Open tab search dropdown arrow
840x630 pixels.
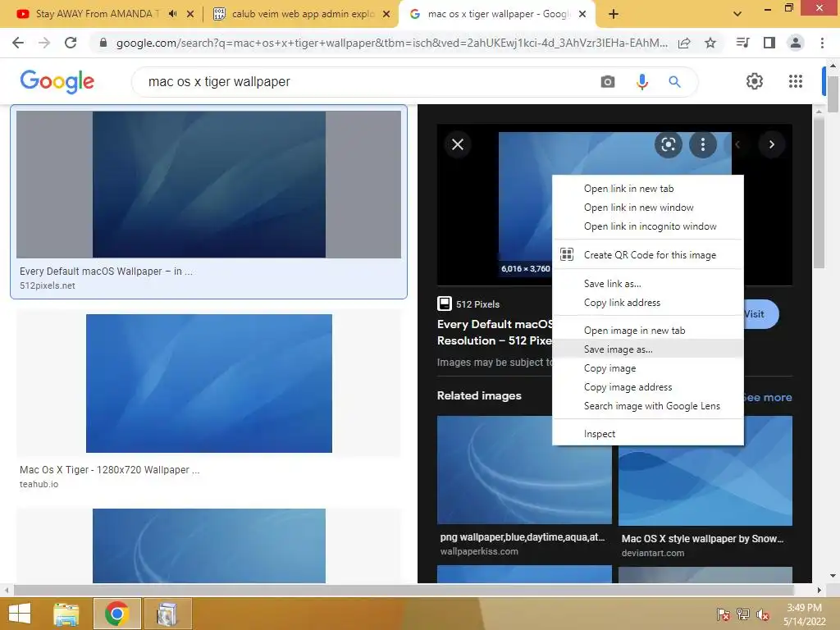(737, 14)
